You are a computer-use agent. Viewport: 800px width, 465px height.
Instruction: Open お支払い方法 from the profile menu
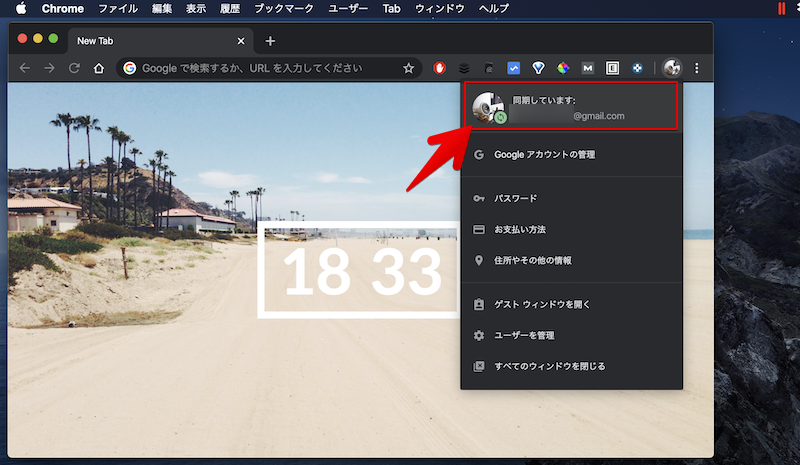click(520, 229)
